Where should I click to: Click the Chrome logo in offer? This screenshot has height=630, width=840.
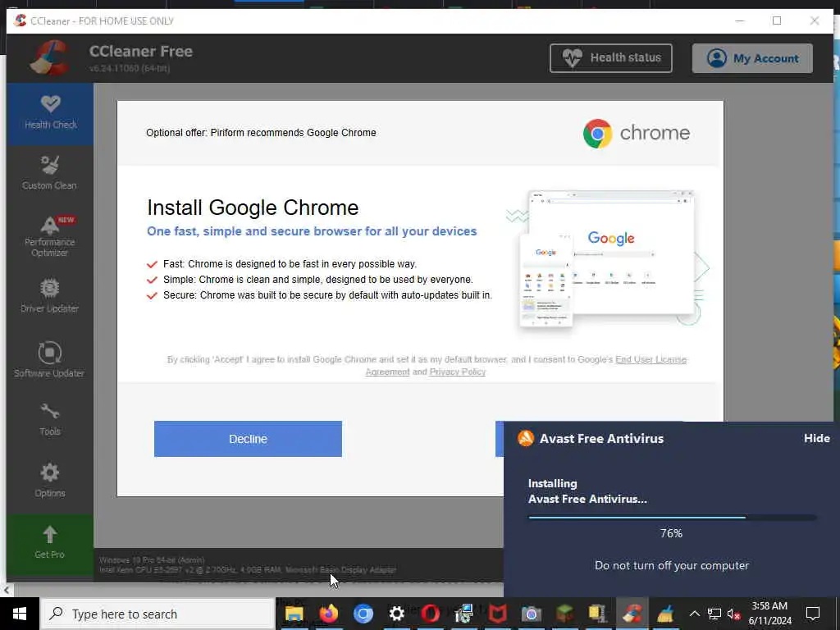597,134
